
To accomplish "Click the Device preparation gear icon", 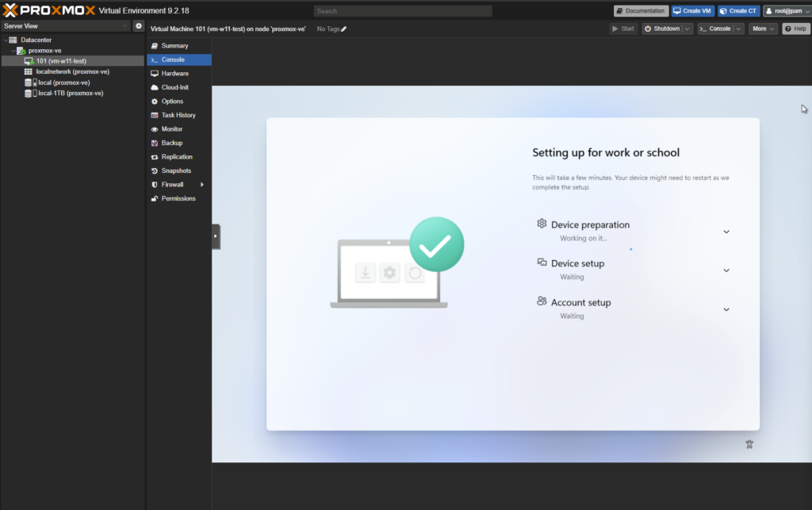I will [542, 223].
